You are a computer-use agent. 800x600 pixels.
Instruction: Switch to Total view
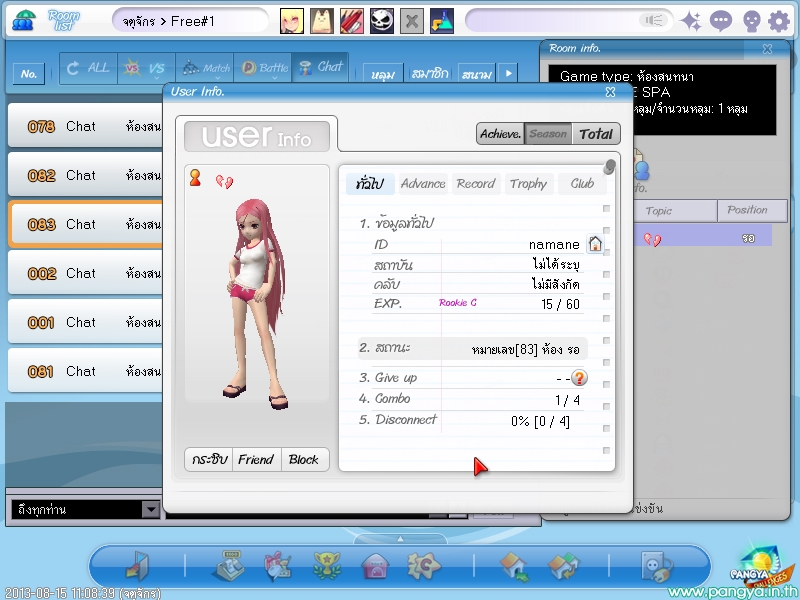(595, 134)
